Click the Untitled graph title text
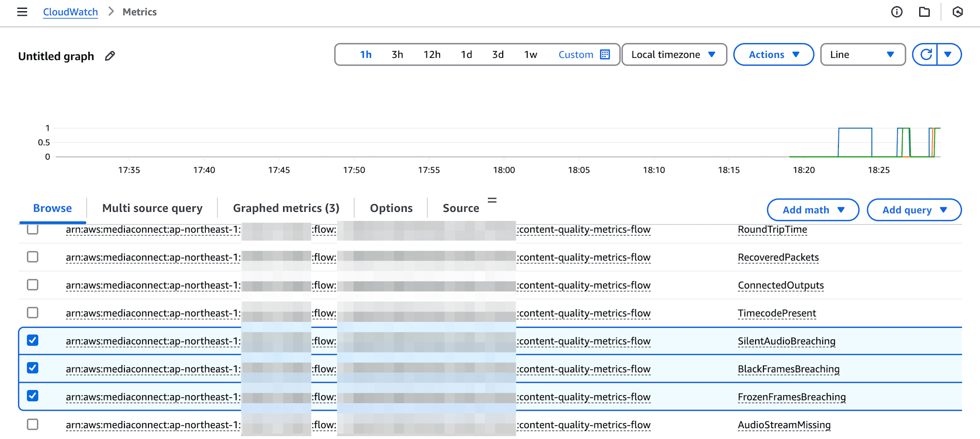The height and width of the screenshot is (439, 980). [x=56, y=56]
